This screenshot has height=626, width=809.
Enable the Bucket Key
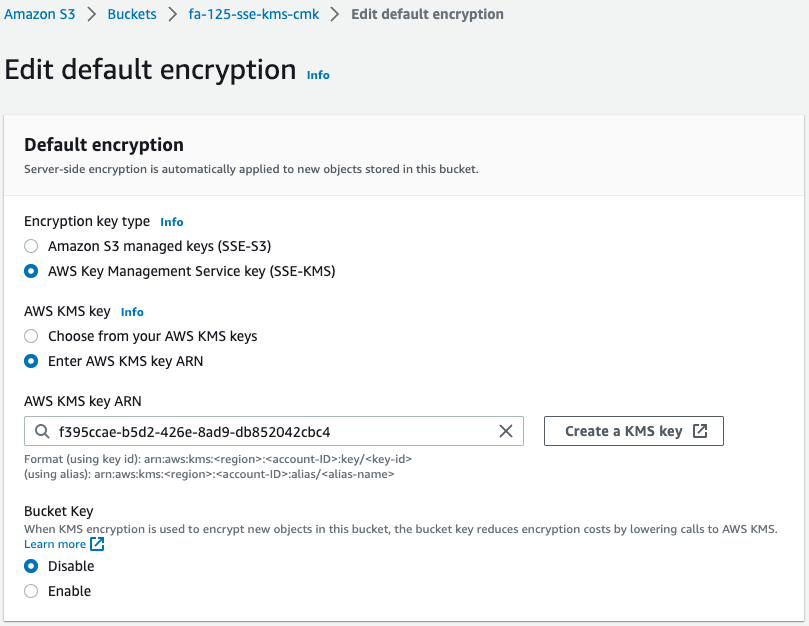pos(31,590)
